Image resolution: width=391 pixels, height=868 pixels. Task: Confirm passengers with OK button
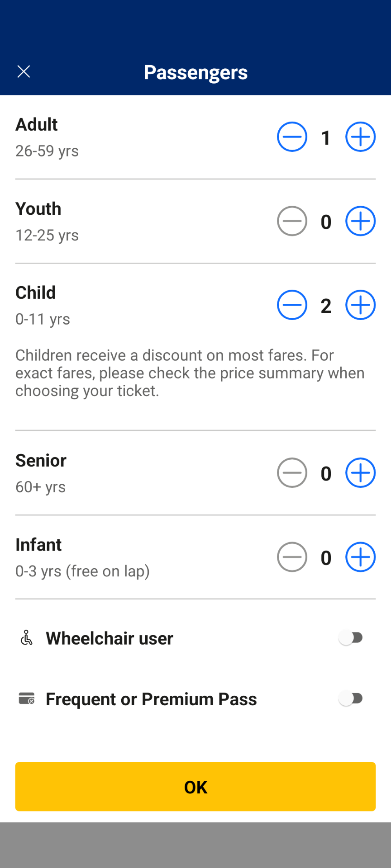click(x=195, y=787)
